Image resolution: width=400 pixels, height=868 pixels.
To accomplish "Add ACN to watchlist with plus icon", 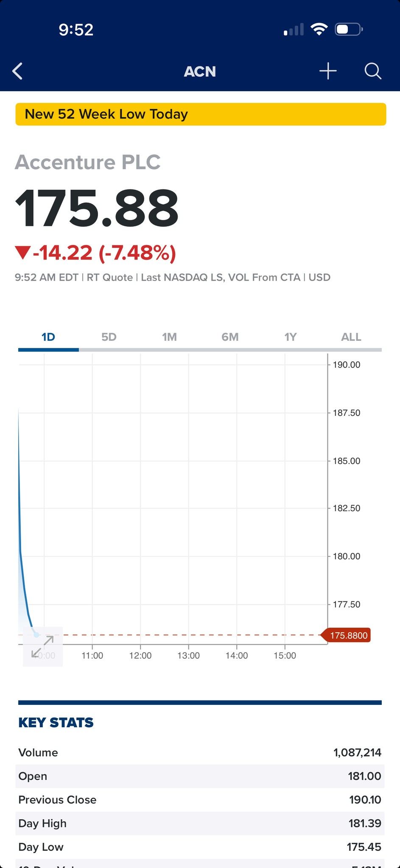I will [x=328, y=71].
